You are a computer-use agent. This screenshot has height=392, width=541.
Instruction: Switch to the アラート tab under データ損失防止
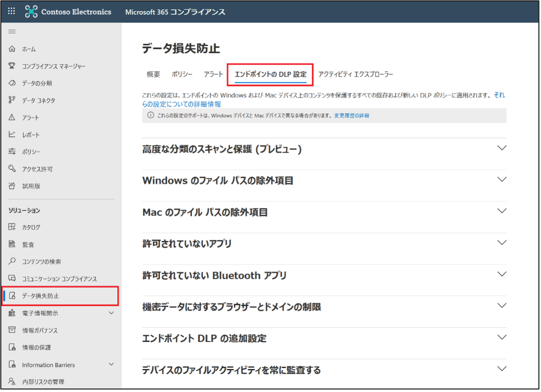tap(213, 74)
